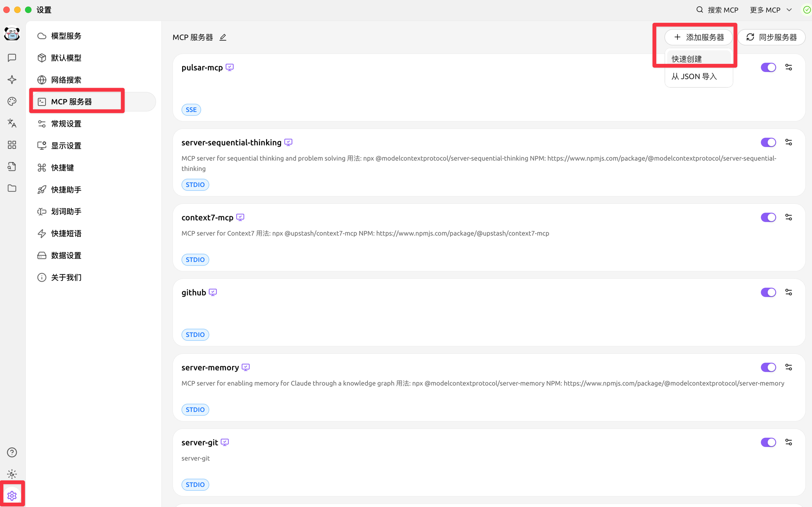Viewport: 812px width, 507px height.
Task: Click the STDIO tag on context7-mcp
Action: pyautogui.click(x=195, y=260)
